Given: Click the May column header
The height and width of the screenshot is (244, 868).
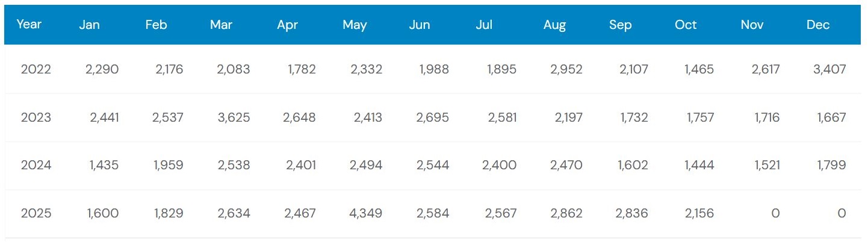Looking at the screenshot, I should point(355,25).
